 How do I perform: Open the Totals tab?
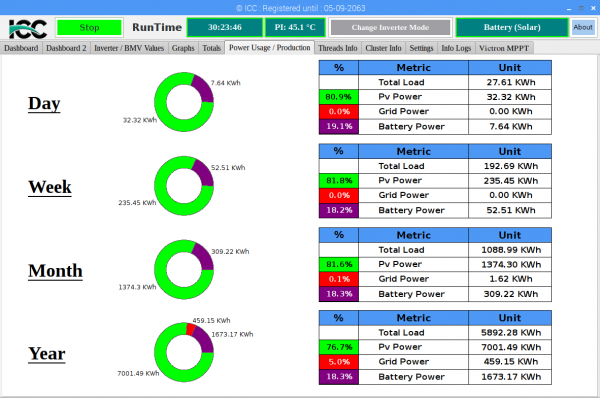point(211,48)
